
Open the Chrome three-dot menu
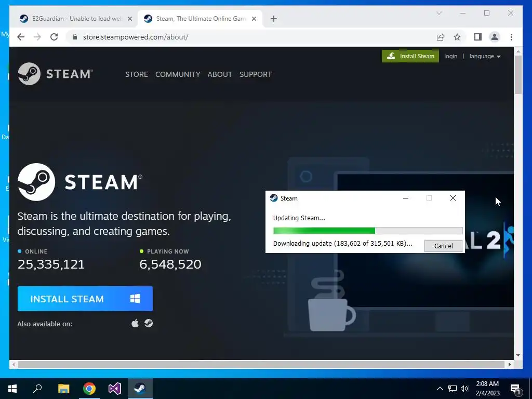[x=511, y=37]
